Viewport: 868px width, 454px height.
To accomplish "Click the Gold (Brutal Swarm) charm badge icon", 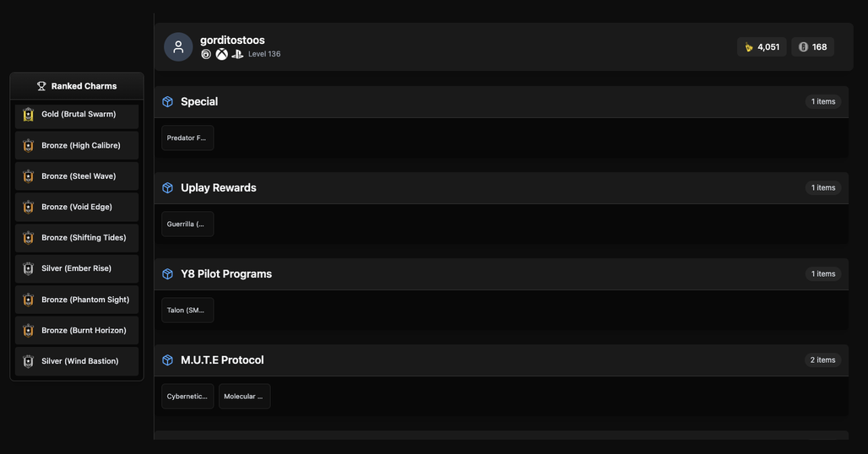I will click(x=28, y=115).
